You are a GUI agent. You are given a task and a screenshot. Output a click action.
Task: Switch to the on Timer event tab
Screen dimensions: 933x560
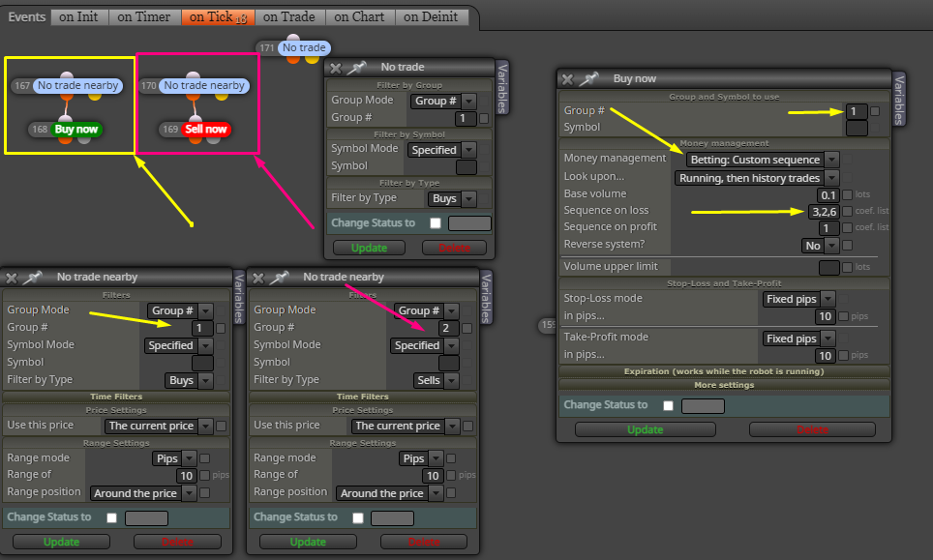pyautogui.click(x=144, y=17)
